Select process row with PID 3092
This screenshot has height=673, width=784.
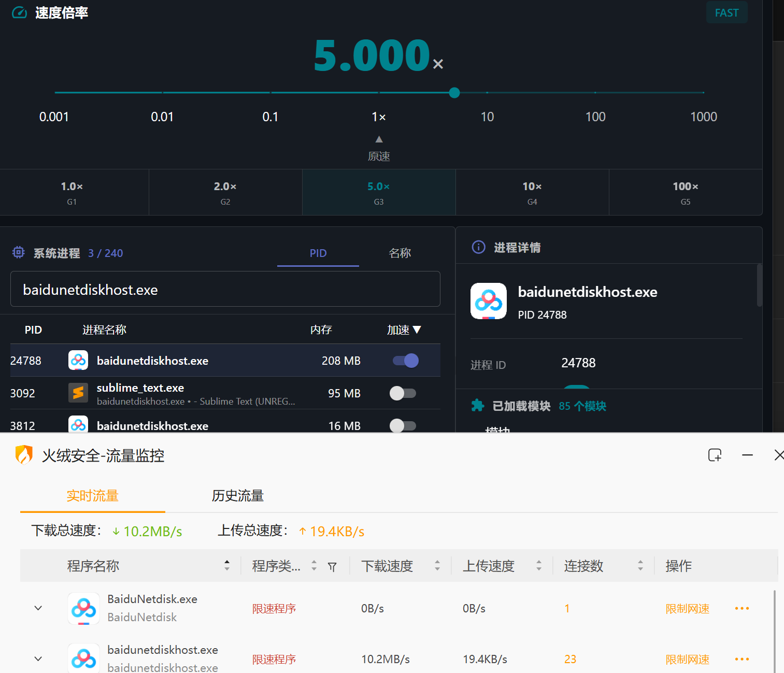pyautogui.click(x=225, y=393)
